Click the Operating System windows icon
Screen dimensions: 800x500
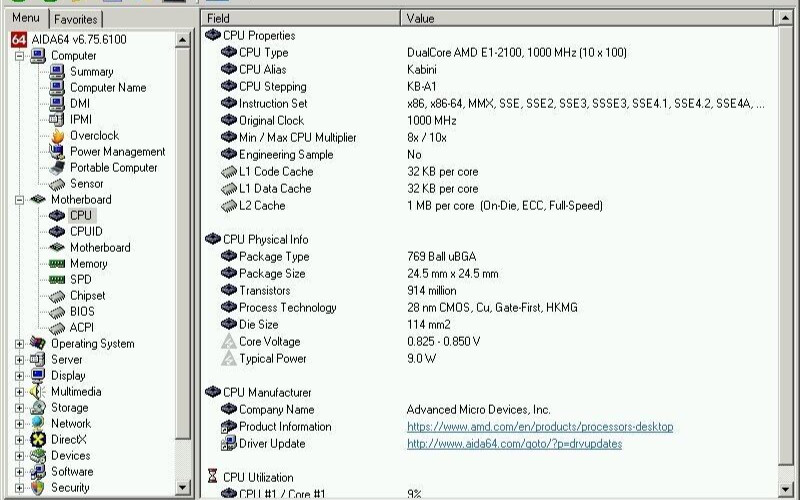pyautogui.click(x=38, y=343)
